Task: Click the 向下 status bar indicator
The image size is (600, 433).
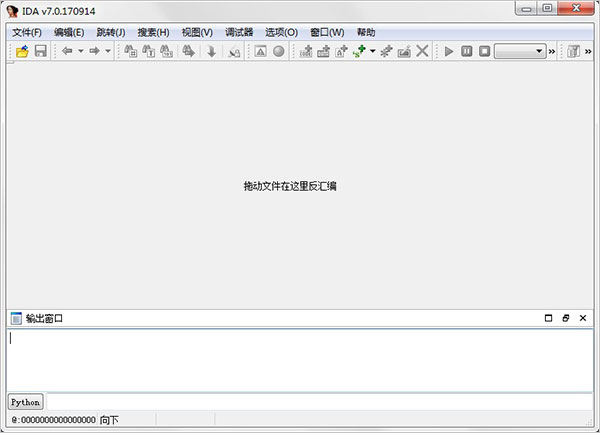Action: point(109,420)
